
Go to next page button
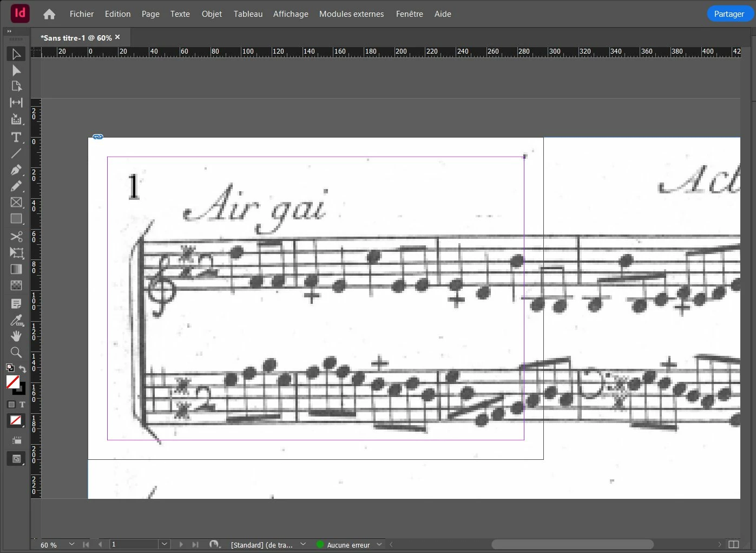181,544
